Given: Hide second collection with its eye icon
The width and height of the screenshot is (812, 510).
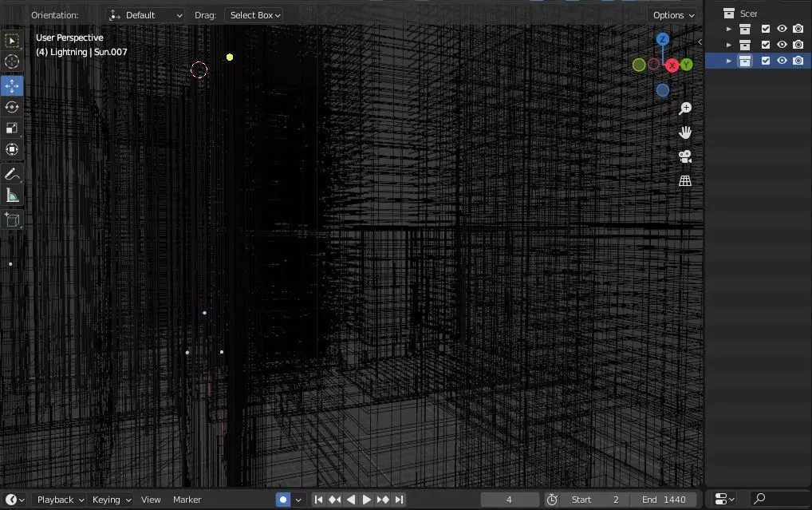Looking at the screenshot, I should 782,45.
